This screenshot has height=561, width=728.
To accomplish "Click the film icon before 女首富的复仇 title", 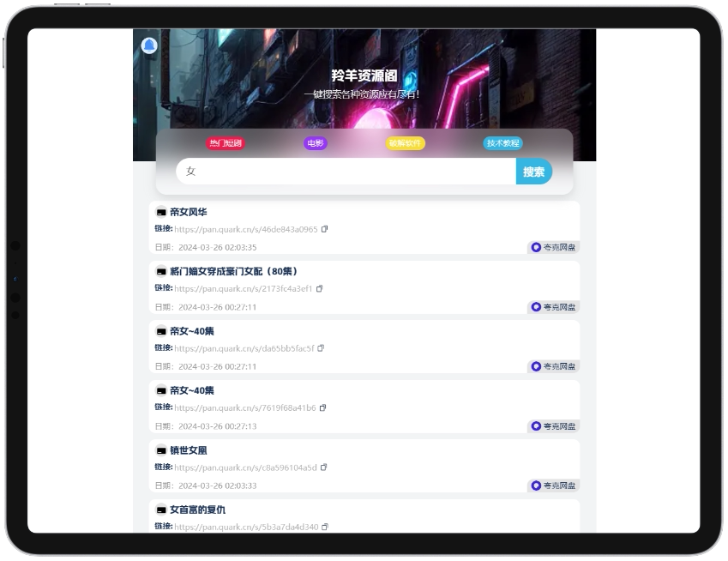I will click(x=159, y=509).
